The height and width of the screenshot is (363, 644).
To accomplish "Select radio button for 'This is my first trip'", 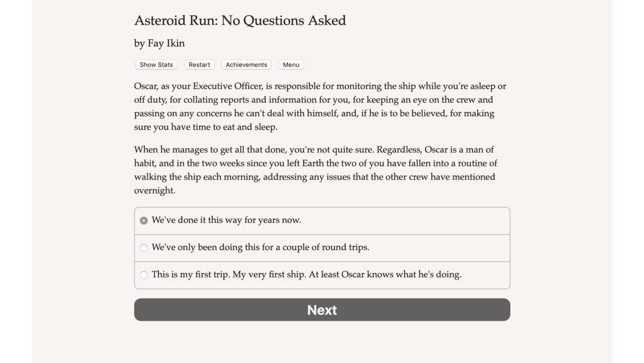I will click(144, 275).
